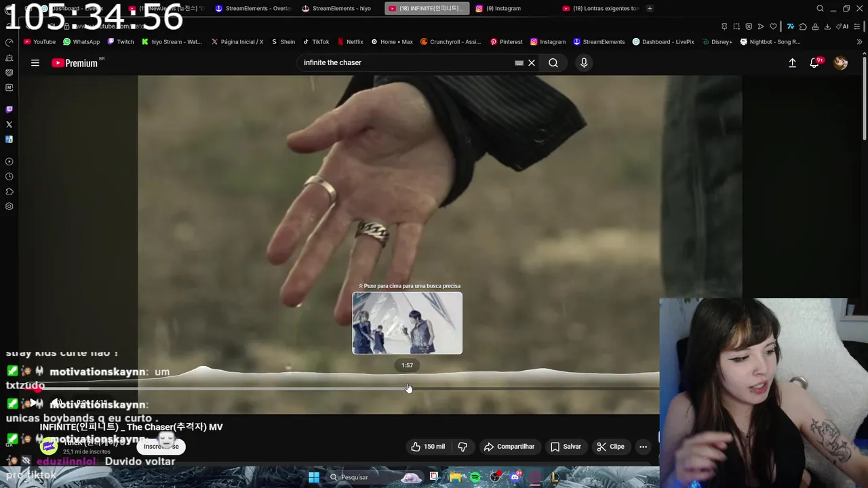
Task: Switch to the StreamElements - hiyo tab
Action: pyautogui.click(x=336, y=9)
